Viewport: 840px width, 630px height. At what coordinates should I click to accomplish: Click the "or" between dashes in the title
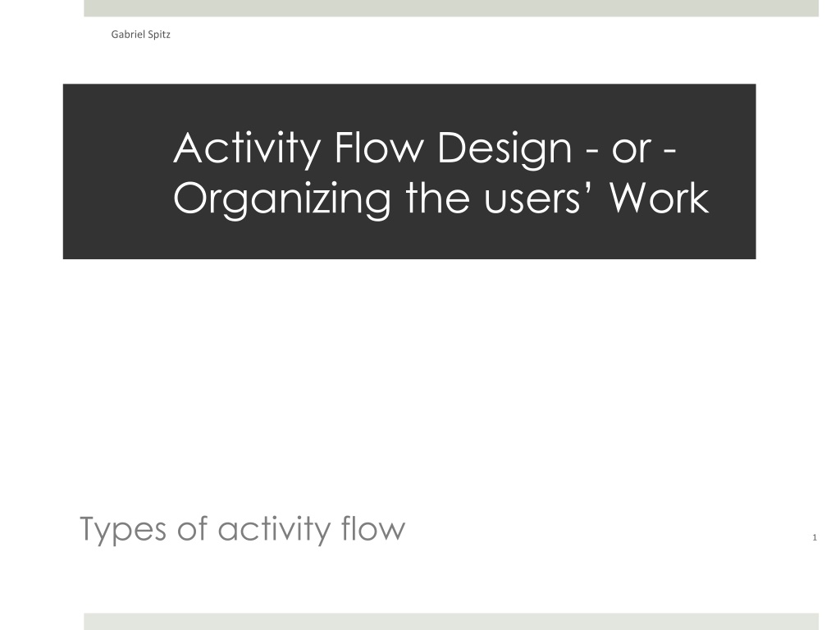(632, 152)
